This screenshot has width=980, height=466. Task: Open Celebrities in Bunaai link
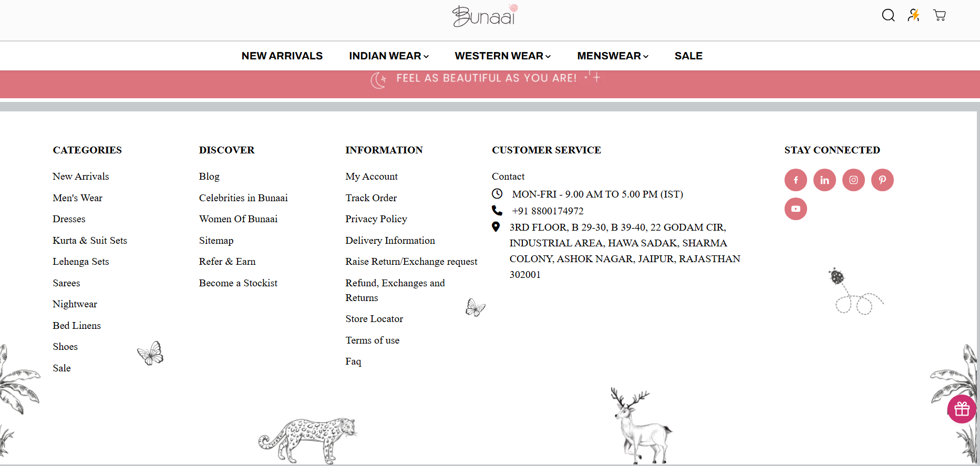point(243,198)
